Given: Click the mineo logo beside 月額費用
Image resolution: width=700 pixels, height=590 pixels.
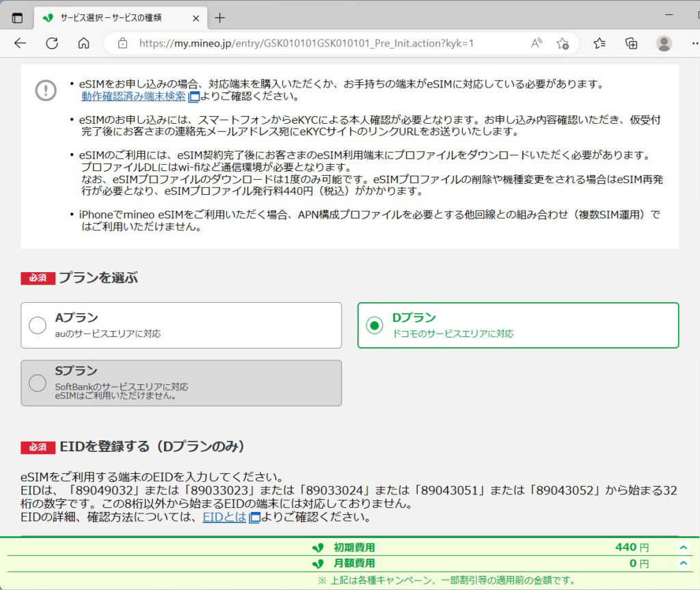Looking at the screenshot, I should click(317, 563).
